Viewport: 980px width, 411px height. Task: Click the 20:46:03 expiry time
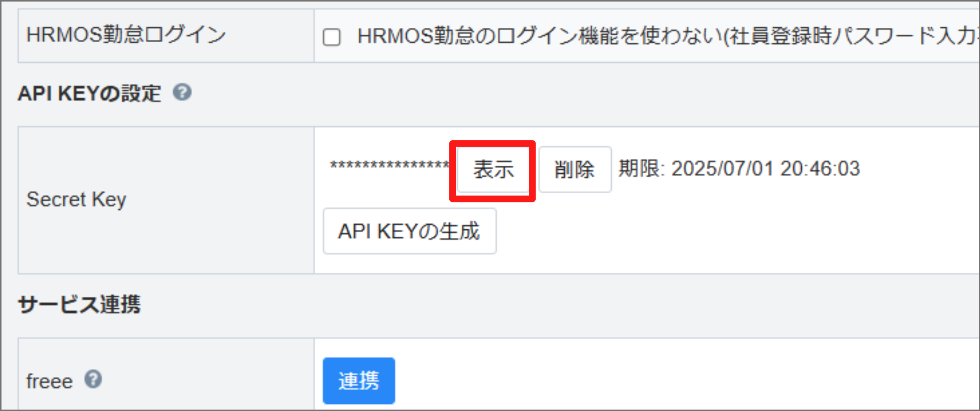pos(820,168)
